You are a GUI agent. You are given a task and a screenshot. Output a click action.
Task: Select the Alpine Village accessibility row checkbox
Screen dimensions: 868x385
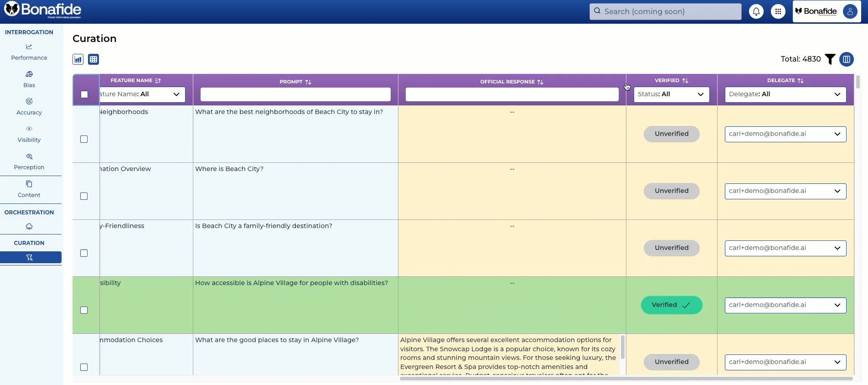84,310
